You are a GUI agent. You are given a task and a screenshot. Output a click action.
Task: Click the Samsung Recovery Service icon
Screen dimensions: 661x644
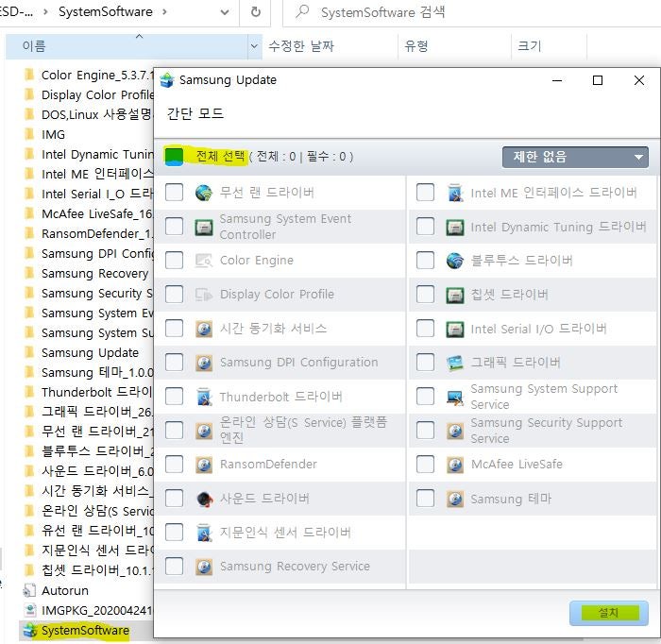tap(204, 567)
